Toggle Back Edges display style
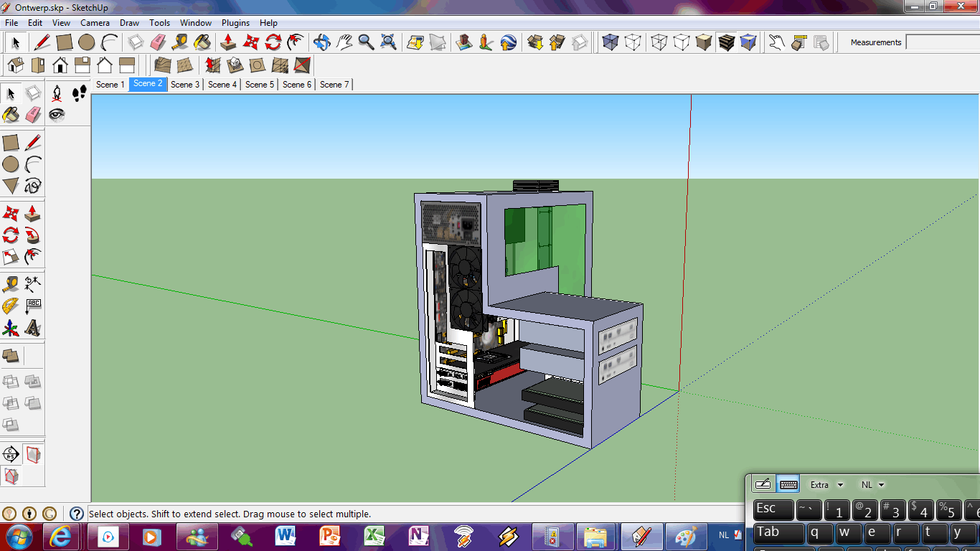 coord(633,42)
